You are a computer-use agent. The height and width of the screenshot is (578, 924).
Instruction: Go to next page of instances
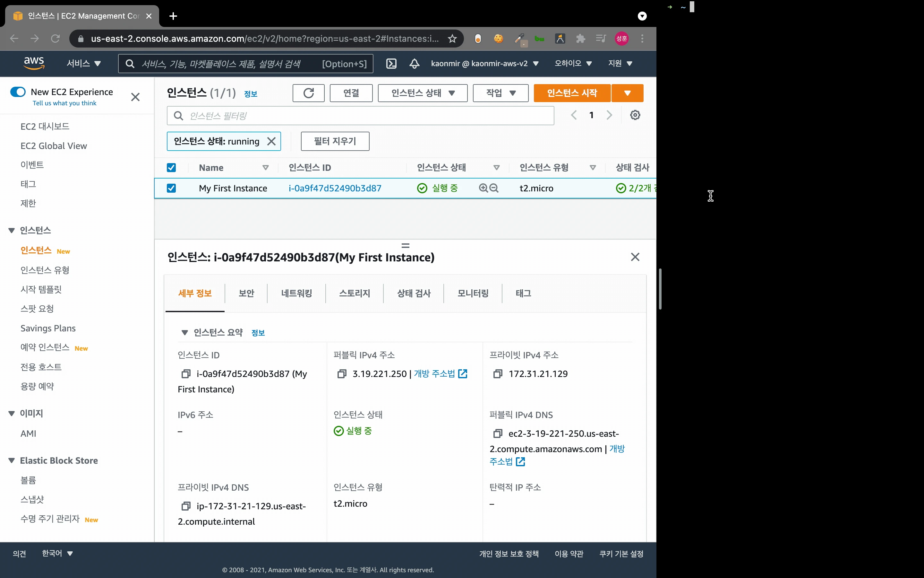pyautogui.click(x=609, y=115)
